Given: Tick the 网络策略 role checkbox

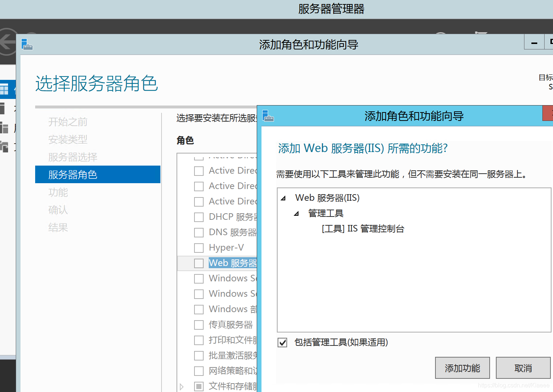Looking at the screenshot, I should tap(199, 371).
